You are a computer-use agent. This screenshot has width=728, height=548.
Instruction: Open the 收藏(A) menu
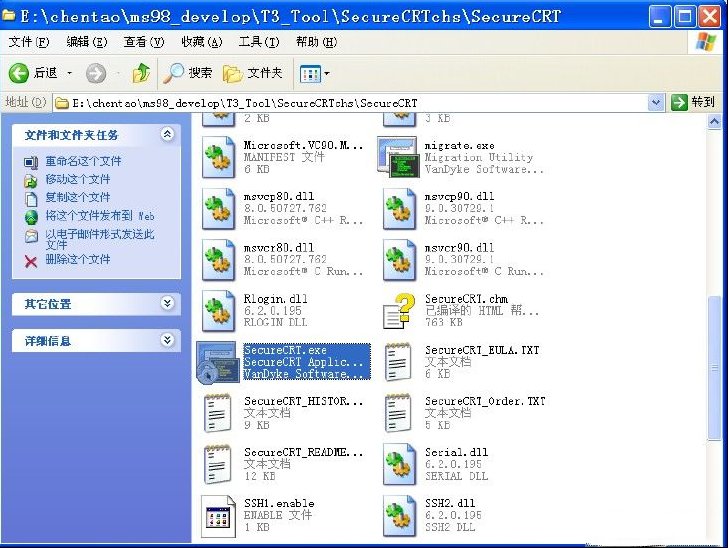(202, 42)
